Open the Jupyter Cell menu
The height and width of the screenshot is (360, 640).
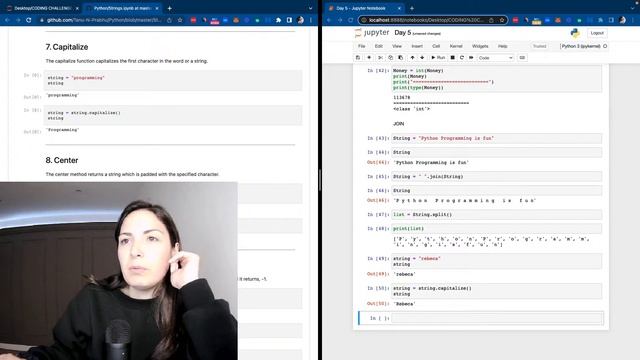point(436,46)
